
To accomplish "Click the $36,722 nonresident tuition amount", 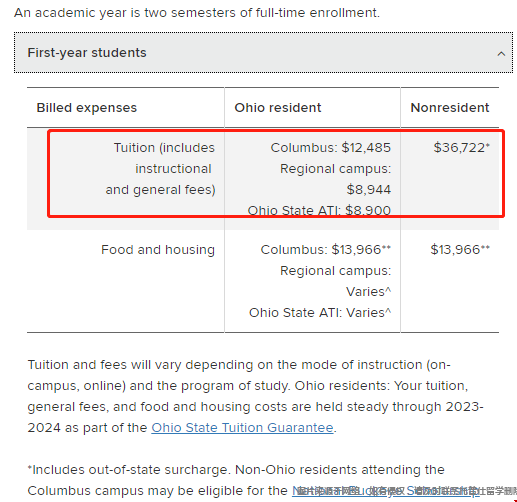I will [461, 148].
